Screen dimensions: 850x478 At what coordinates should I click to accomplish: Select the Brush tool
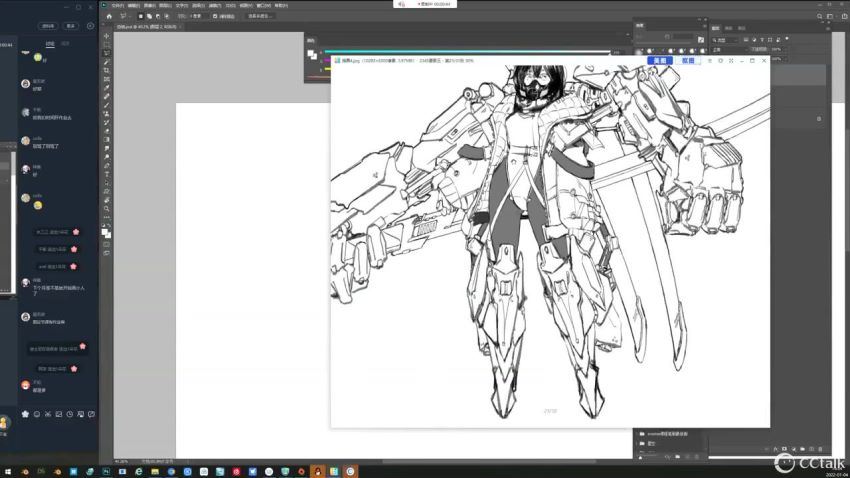106,105
